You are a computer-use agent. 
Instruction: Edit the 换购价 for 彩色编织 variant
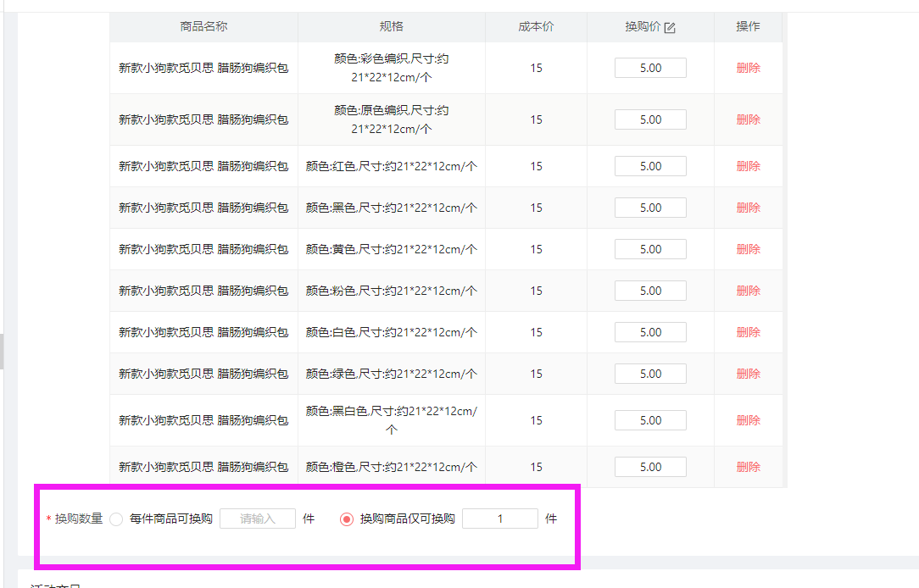tap(650, 68)
